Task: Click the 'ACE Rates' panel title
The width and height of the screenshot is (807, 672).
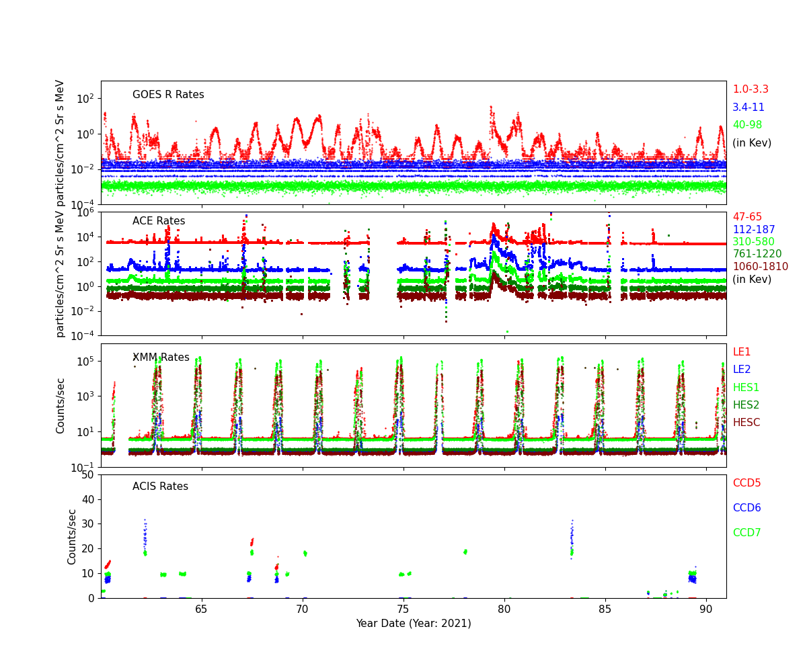Action: pos(159,221)
